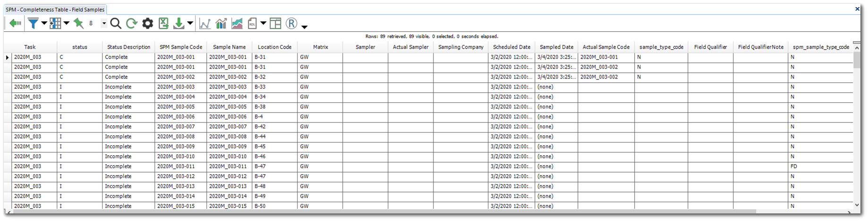The height and width of the screenshot is (221, 868).
Task: Click the circled R icon
Action: pyautogui.click(x=291, y=23)
